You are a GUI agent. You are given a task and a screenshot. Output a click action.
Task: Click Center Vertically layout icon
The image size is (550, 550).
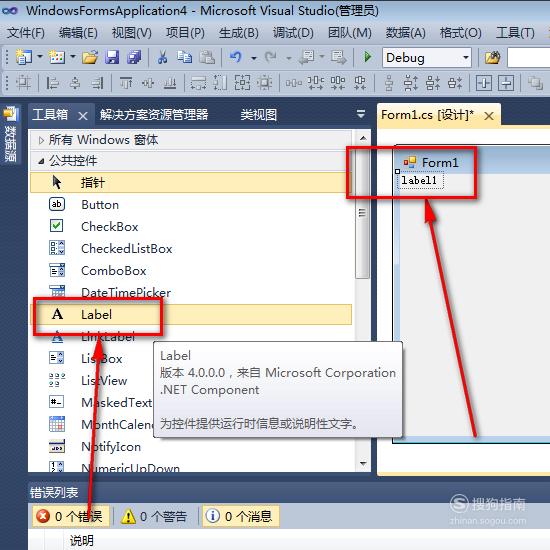point(506,83)
